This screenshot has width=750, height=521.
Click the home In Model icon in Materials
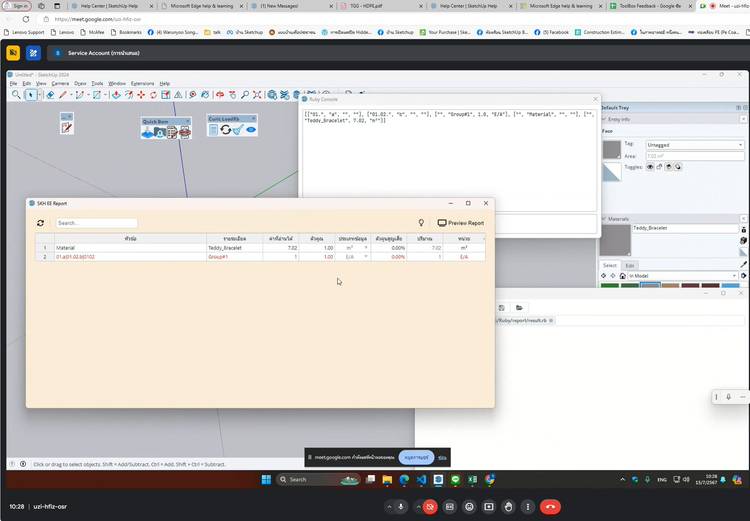click(622, 276)
